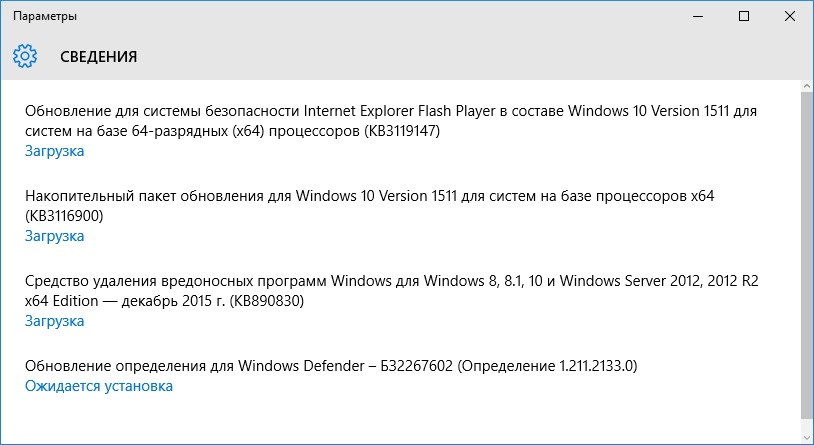Click the Internet Explorer Flash Player update title
Screen dimensions: 814x445
pyautogui.click(x=391, y=121)
